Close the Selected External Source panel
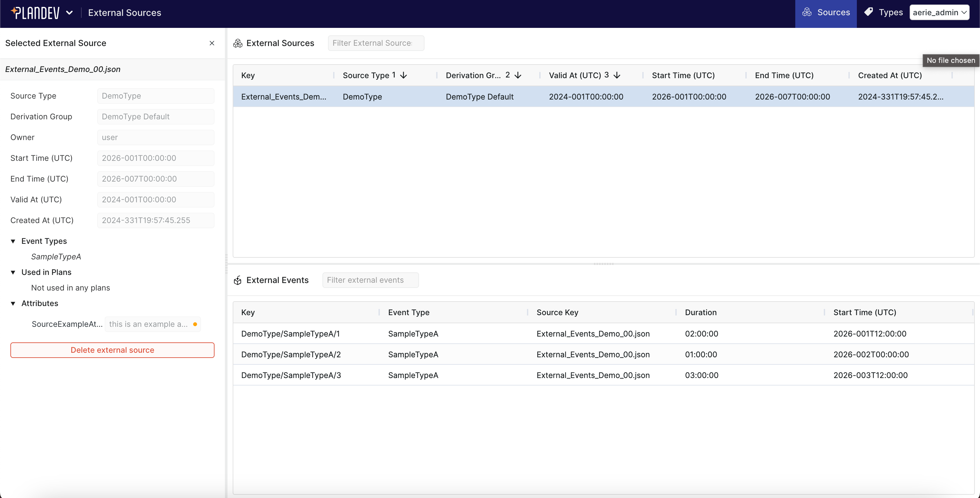 point(212,43)
